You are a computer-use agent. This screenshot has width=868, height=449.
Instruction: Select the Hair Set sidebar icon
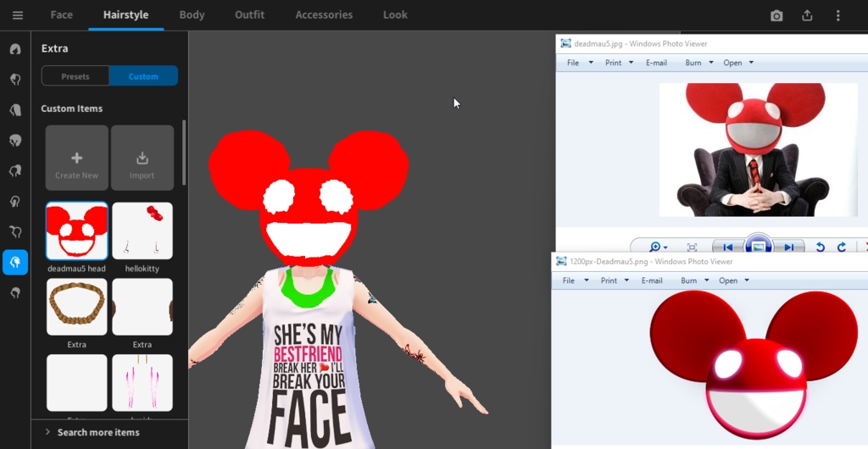point(15,49)
